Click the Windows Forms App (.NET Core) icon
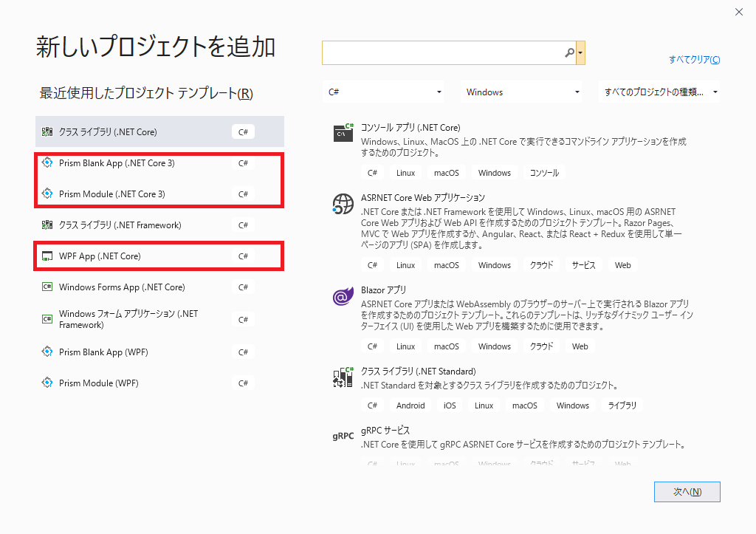Image resolution: width=756 pixels, height=534 pixels. click(x=47, y=287)
